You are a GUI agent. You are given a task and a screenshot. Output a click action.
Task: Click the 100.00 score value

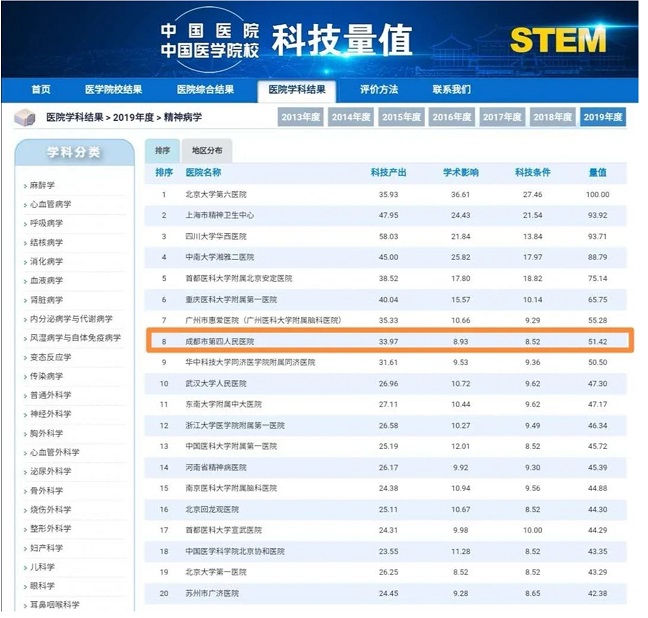pos(598,194)
